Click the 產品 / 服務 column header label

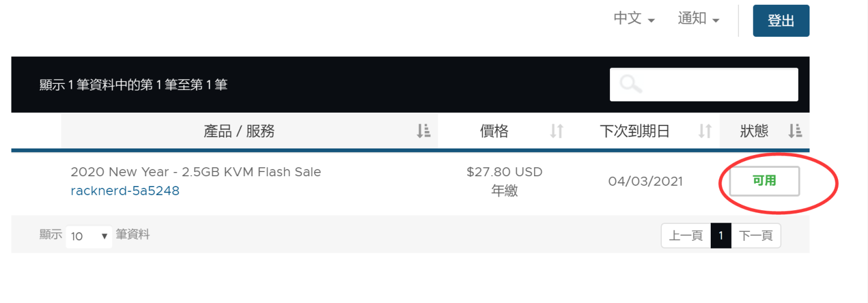(239, 131)
